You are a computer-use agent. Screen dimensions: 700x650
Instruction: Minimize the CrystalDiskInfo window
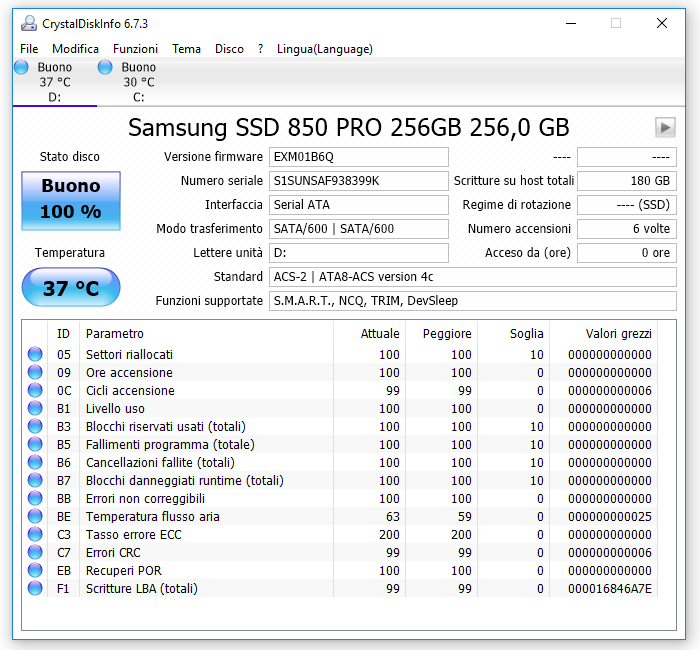[x=571, y=23]
